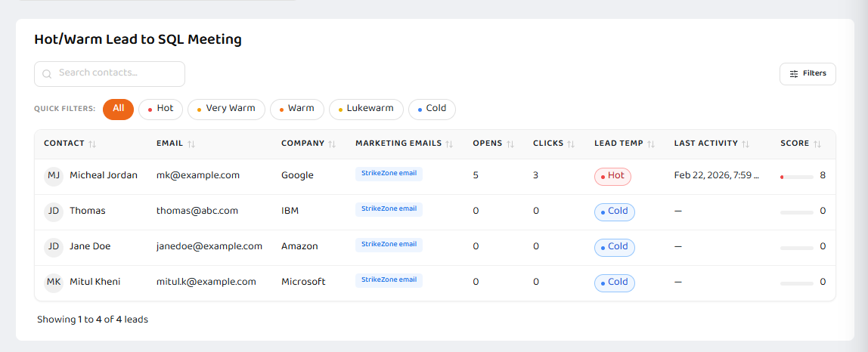Click score bar in Mitul Kheni row
The image size is (868, 352).
point(797,283)
